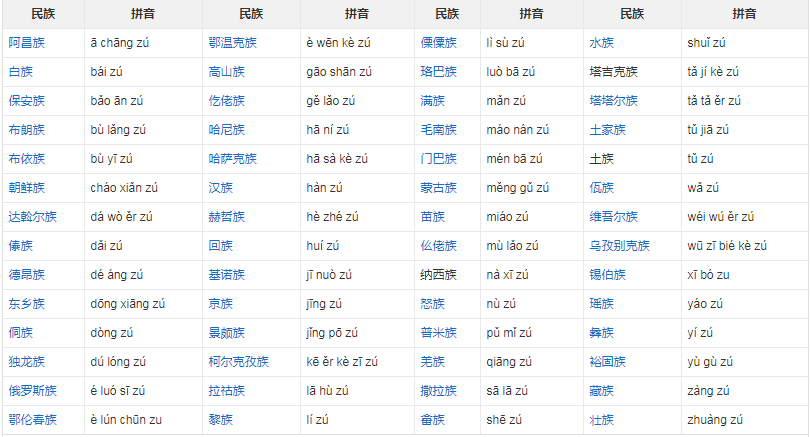Click the 黎族 link

click(x=221, y=419)
